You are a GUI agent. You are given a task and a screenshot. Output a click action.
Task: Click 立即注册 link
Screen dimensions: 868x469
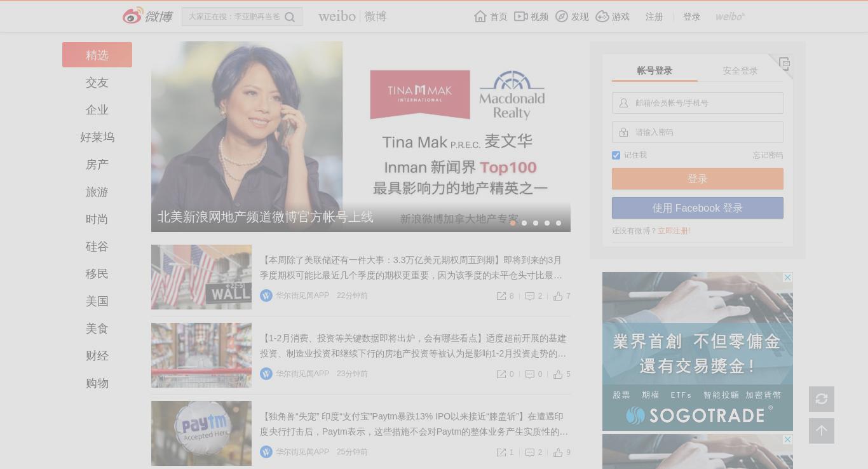click(674, 231)
